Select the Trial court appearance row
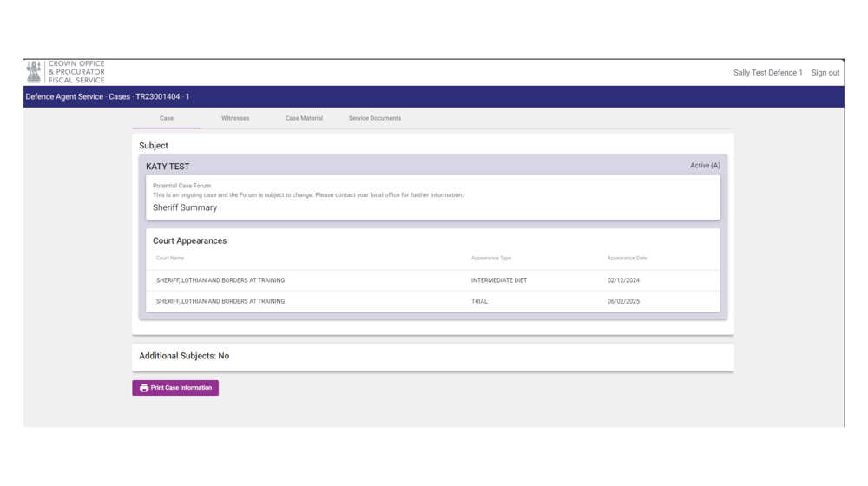Screen dimensions: 868x486 [432, 301]
